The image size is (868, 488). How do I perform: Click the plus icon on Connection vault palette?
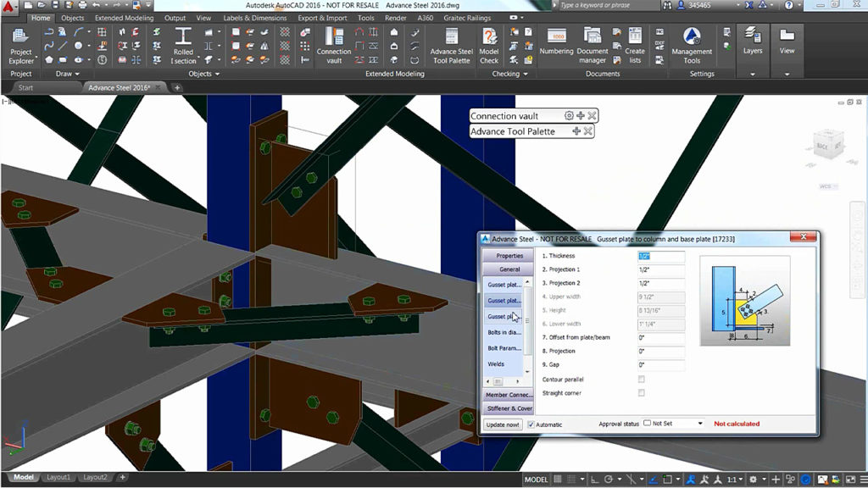coord(580,115)
